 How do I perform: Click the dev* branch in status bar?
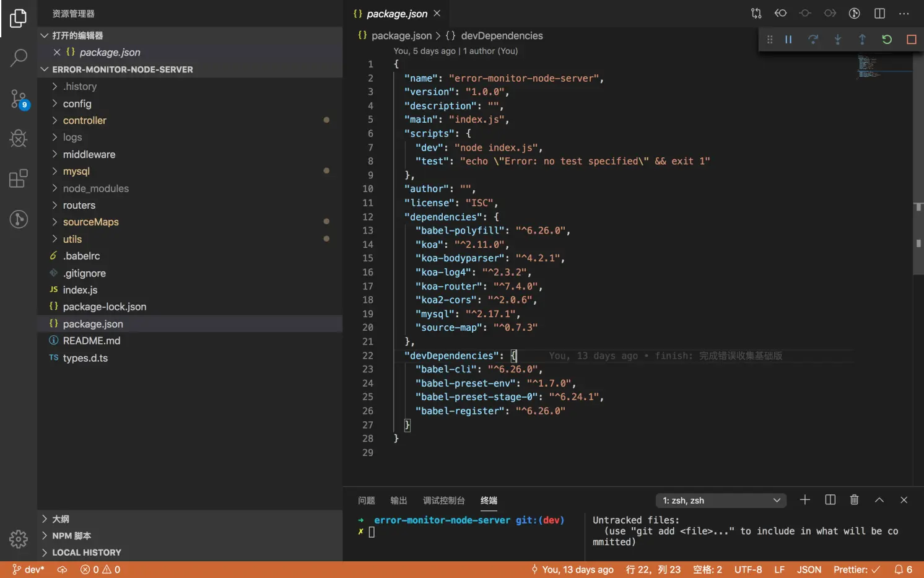[28, 570]
